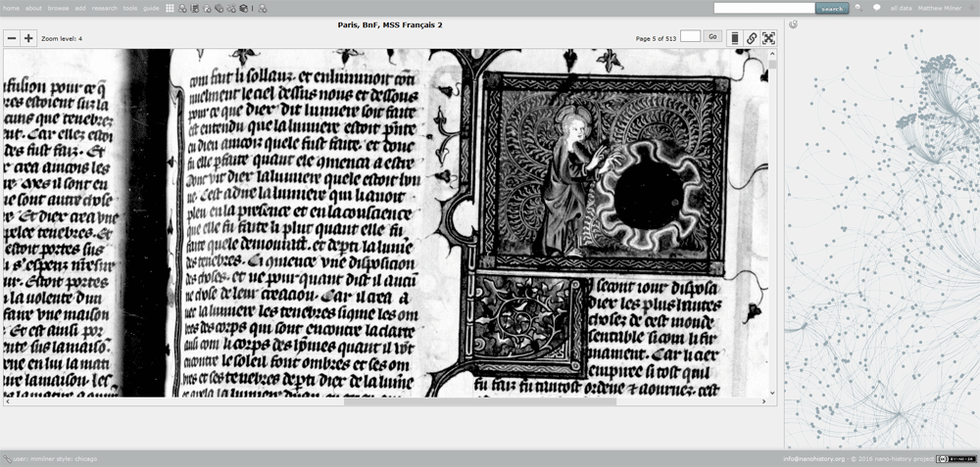Open the home menu item
This screenshot has width=980, height=467.
pyautogui.click(x=11, y=8)
